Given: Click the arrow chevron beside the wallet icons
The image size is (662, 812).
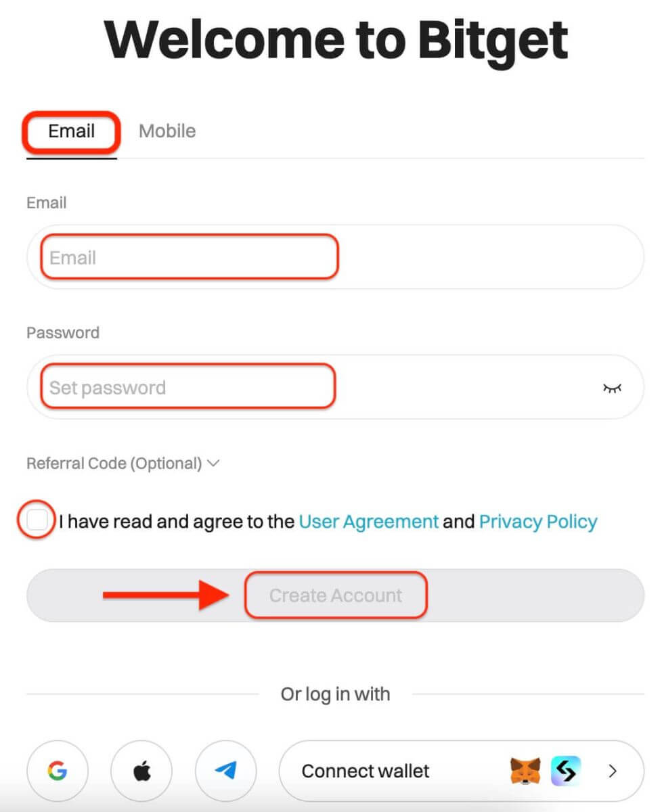Looking at the screenshot, I should pos(613,771).
